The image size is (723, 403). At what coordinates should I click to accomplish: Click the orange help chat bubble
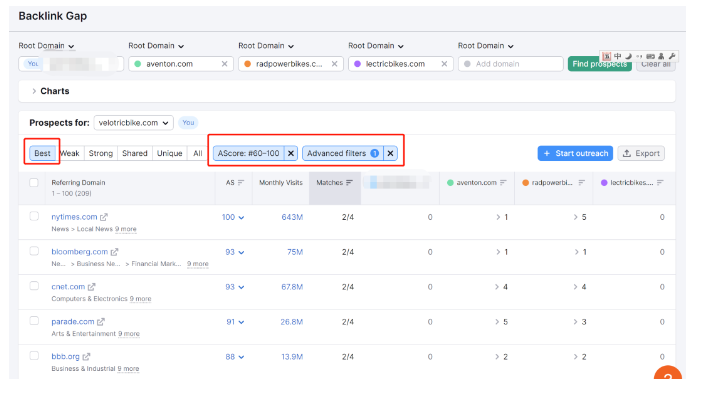point(668,373)
